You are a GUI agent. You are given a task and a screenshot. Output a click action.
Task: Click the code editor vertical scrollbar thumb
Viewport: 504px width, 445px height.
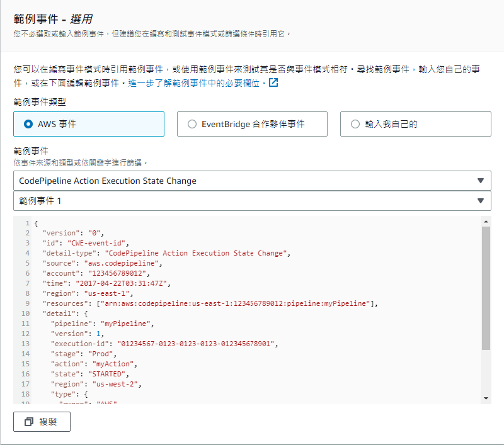click(486, 288)
